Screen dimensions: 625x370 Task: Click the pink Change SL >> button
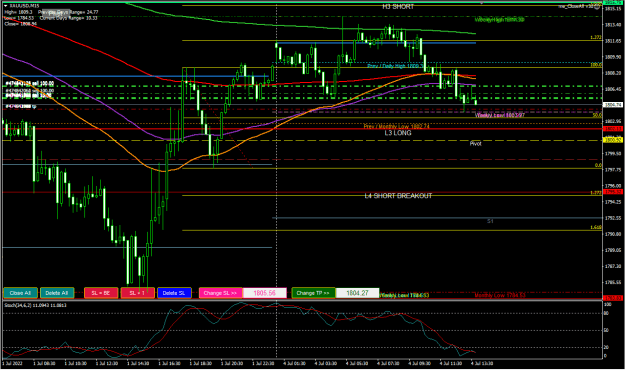[x=220, y=293]
